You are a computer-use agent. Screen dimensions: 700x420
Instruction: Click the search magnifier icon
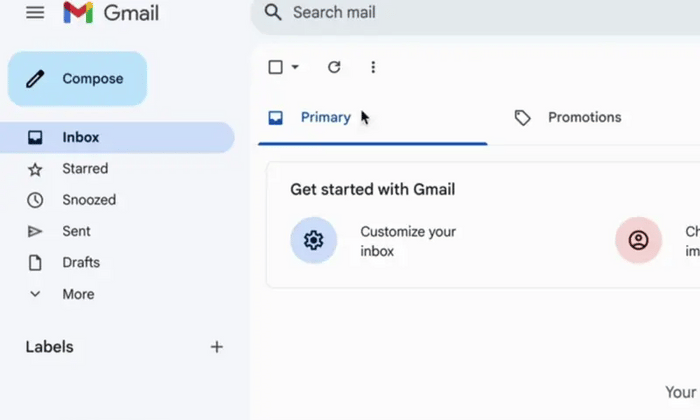pos(273,12)
